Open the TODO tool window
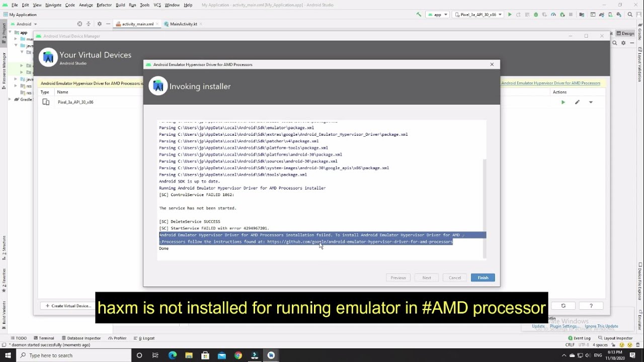644x362 pixels. 18,338
